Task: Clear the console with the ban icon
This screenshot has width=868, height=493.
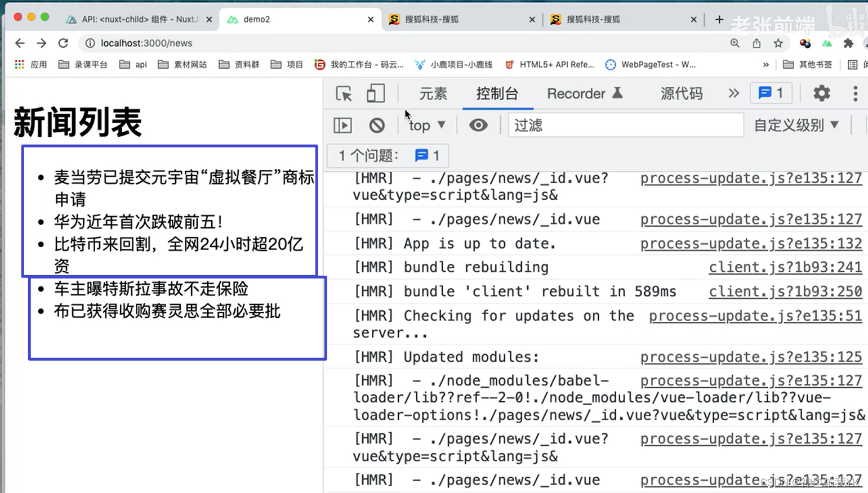Action: click(377, 125)
